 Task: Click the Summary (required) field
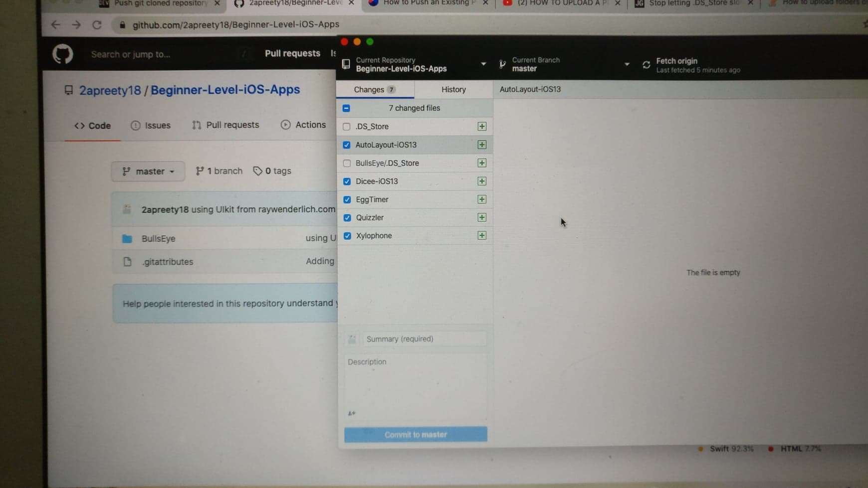424,339
